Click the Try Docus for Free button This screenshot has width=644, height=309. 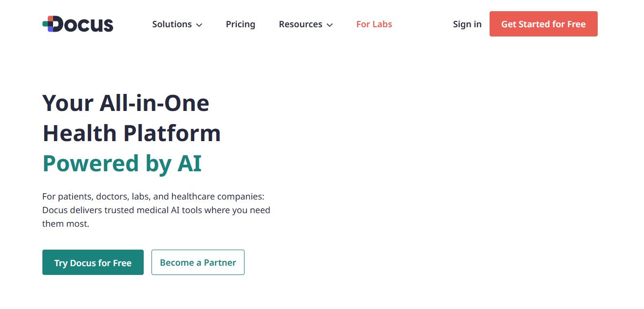(93, 262)
